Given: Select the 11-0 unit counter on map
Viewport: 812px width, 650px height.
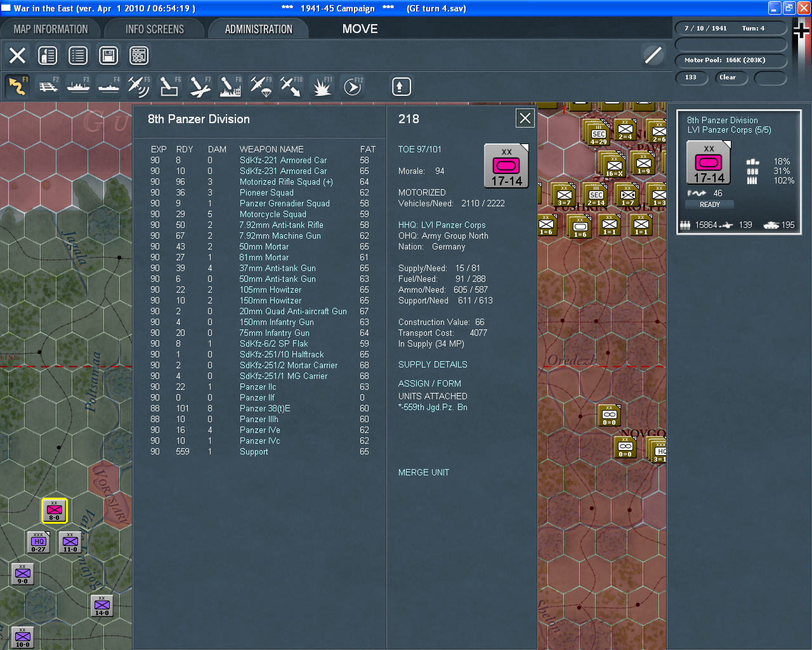Looking at the screenshot, I should tap(70, 542).
